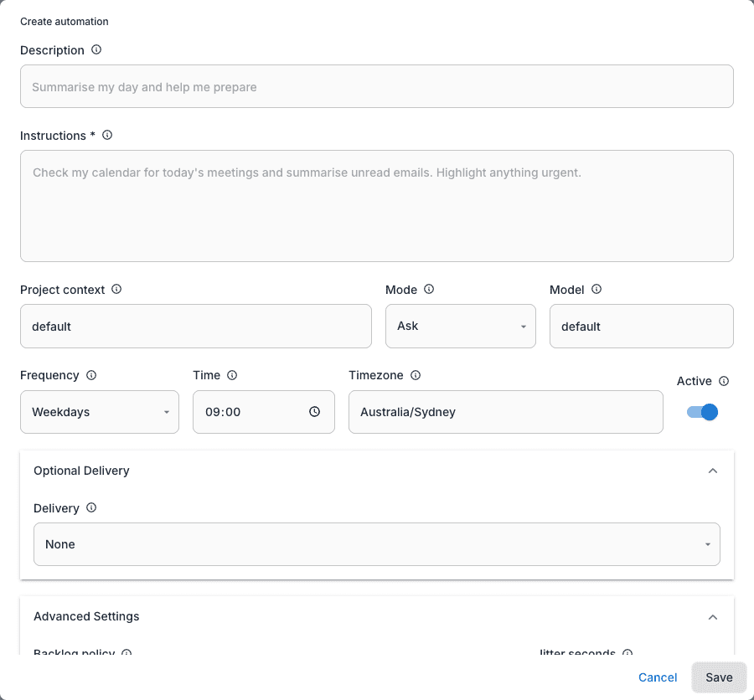The height and width of the screenshot is (700, 754).
Task: Open the Delivery dropdown showing None
Action: [x=376, y=544]
